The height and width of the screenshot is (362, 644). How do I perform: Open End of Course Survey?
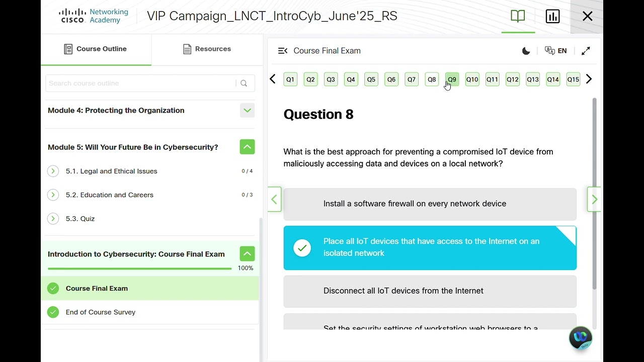(101, 312)
